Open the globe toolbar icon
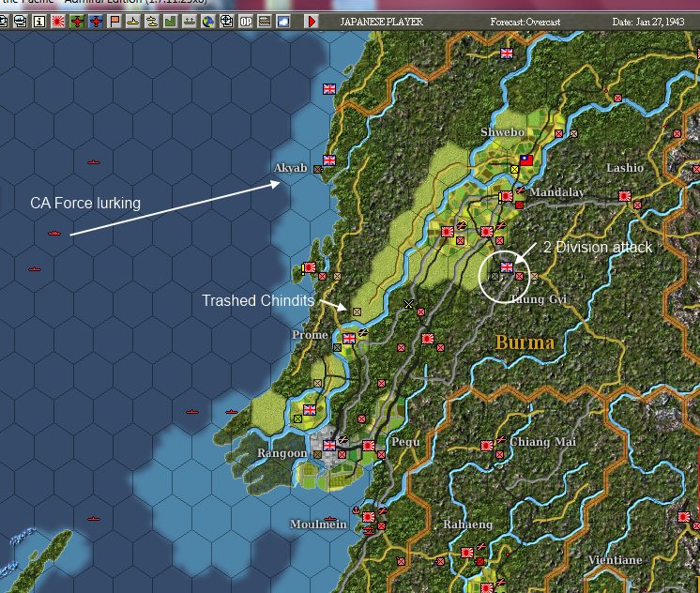The height and width of the screenshot is (593, 700). click(x=208, y=22)
